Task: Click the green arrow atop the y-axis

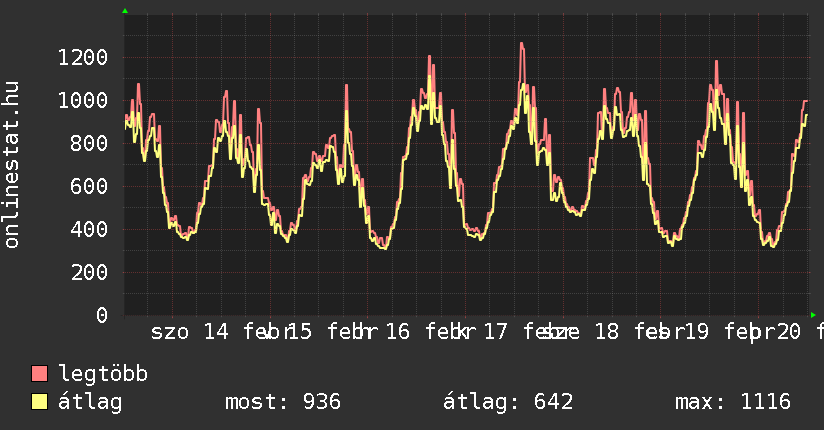Action: click(125, 11)
